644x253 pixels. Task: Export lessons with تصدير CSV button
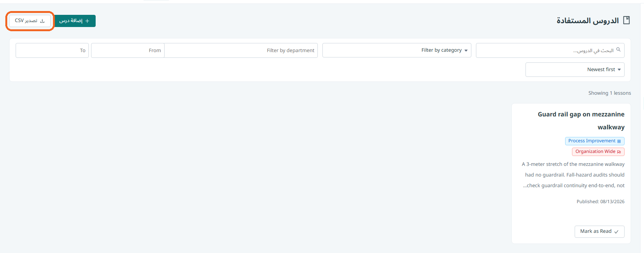(30, 21)
